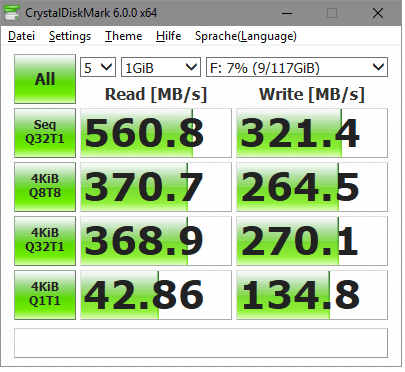
Task: Click the empty comment field at bottom
Action: (x=201, y=343)
